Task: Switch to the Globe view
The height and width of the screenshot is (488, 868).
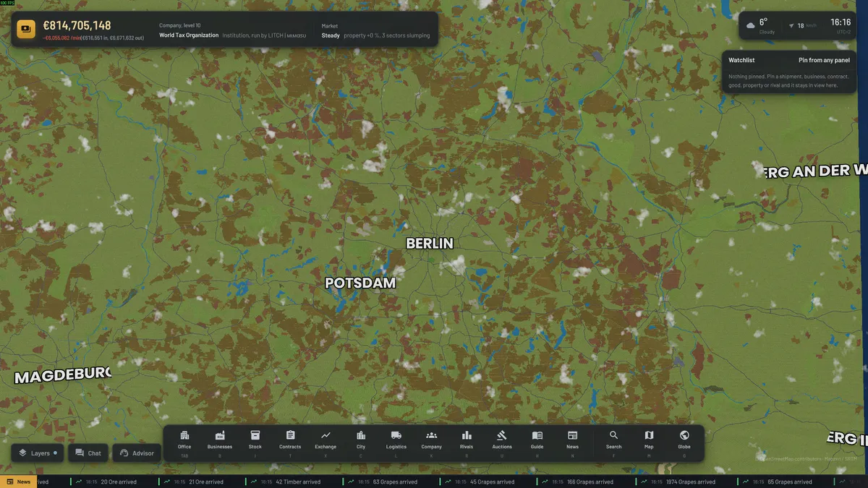Action: tap(684, 442)
